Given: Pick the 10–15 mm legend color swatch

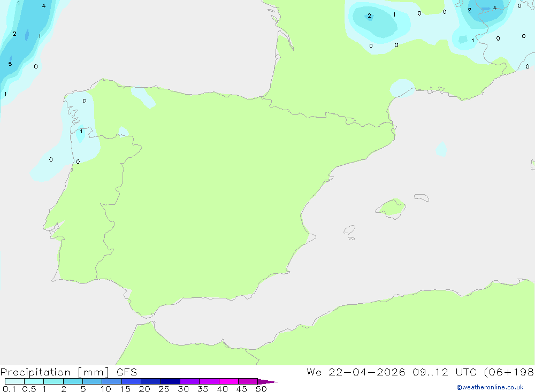Looking at the screenshot, I should (x=112, y=381).
